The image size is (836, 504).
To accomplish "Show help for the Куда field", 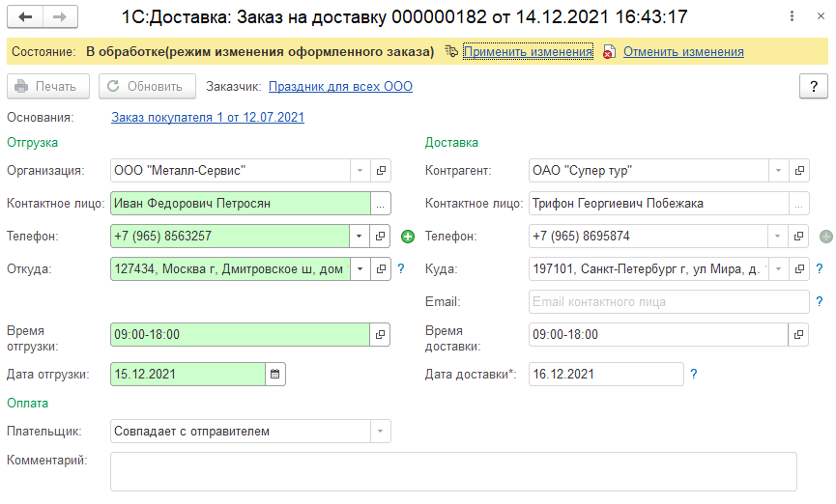I will [x=820, y=269].
